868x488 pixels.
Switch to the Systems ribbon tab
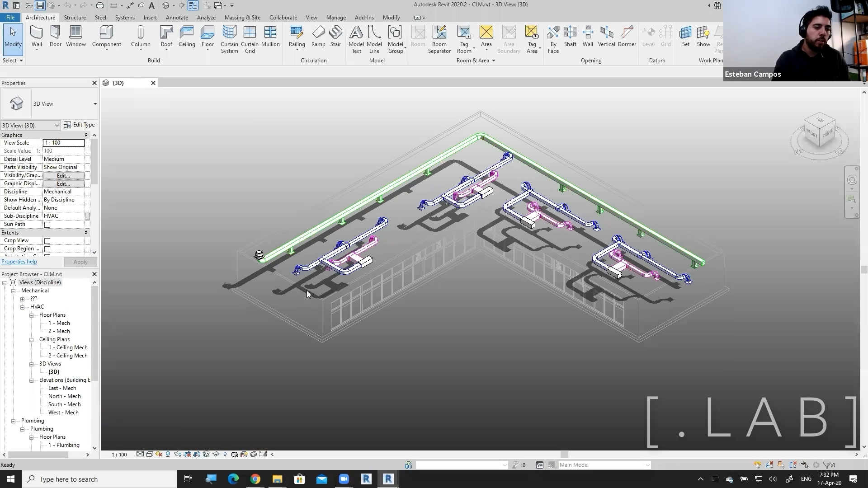click(x=124, y=18)
